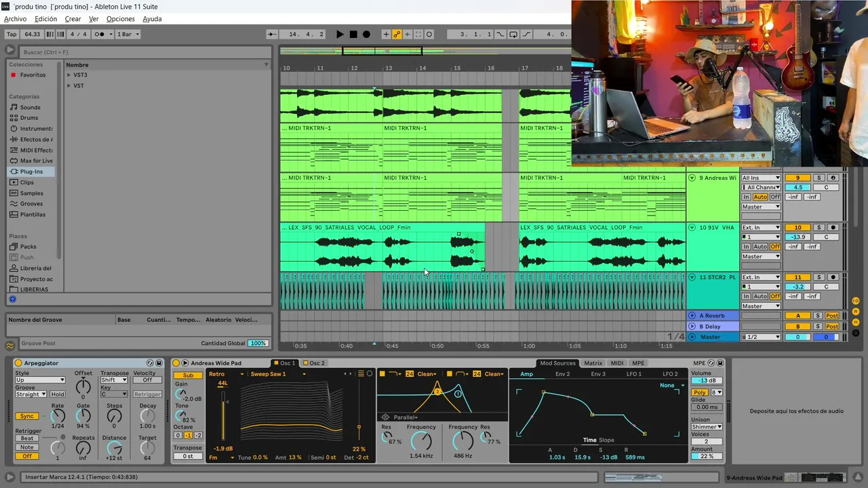The height and width of the screenshot is (488, 868).
Task: Toggle the metronome button
Action: tap(100, 34)
